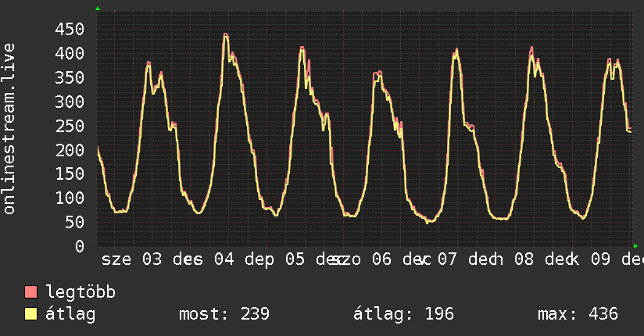
Task: Click the max: 436 statistic
Action: point(578,314)
